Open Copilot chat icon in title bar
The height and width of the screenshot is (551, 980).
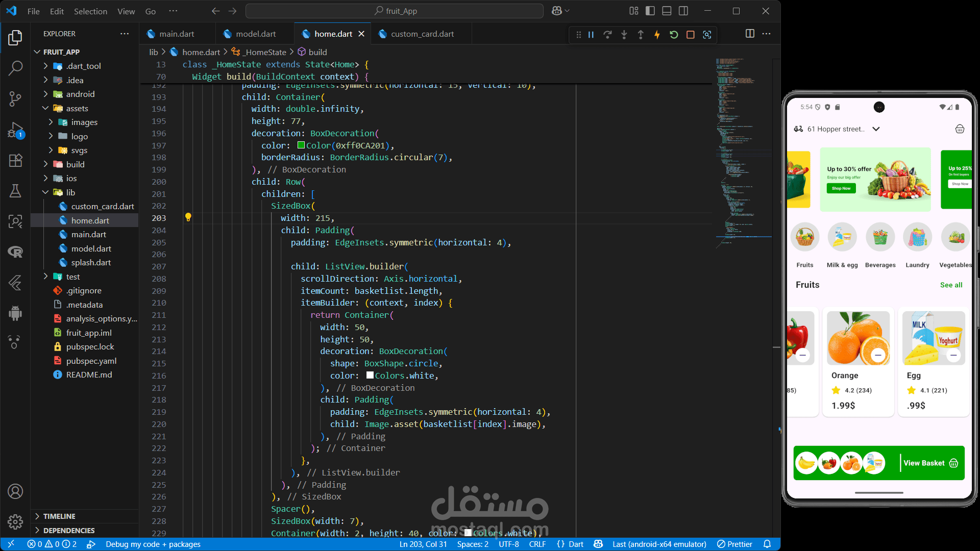tap(556, 11)
